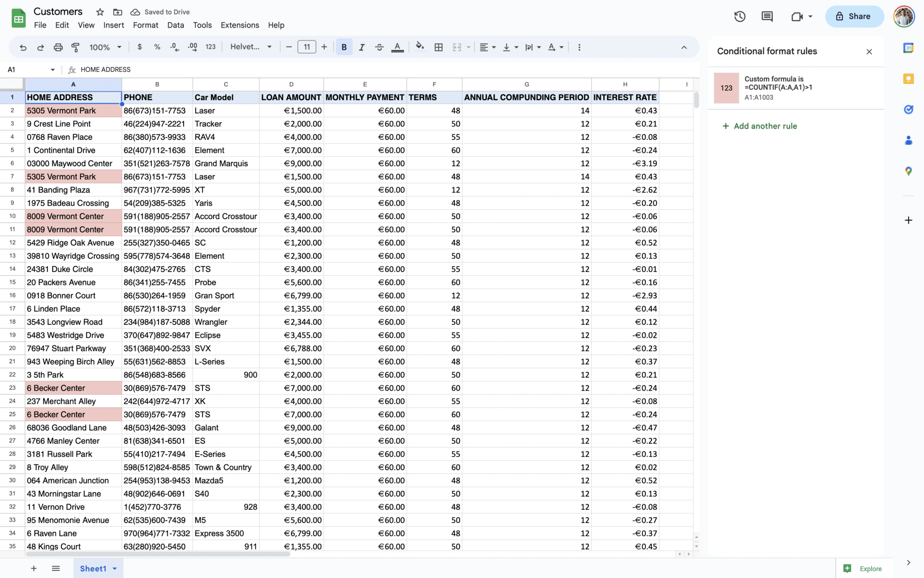Viewport: 924px width, 578px height.
Task: Open version history clock icon
Action: pyautogui.click(x=739, y=17)
